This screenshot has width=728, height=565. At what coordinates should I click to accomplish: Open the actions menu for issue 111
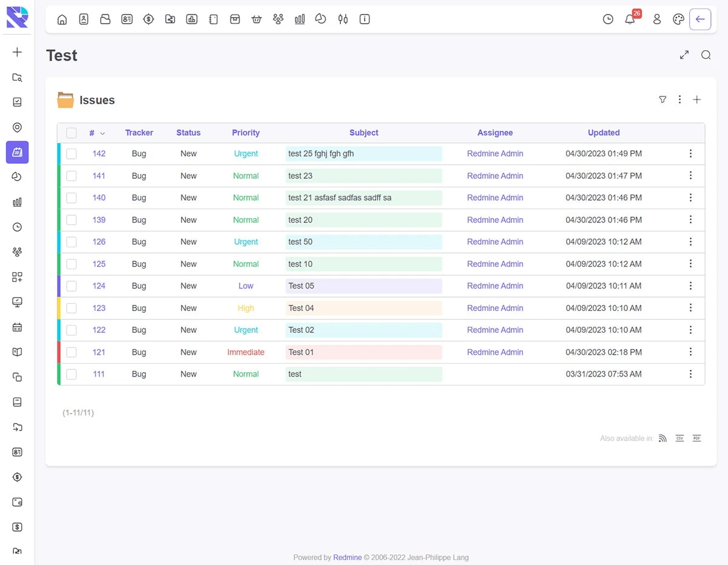point(690,374)
